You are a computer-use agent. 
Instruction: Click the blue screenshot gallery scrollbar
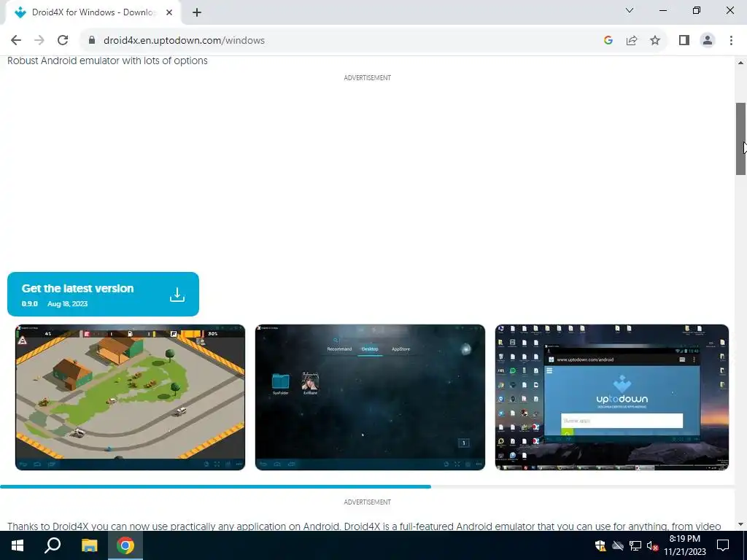[215, 486]
